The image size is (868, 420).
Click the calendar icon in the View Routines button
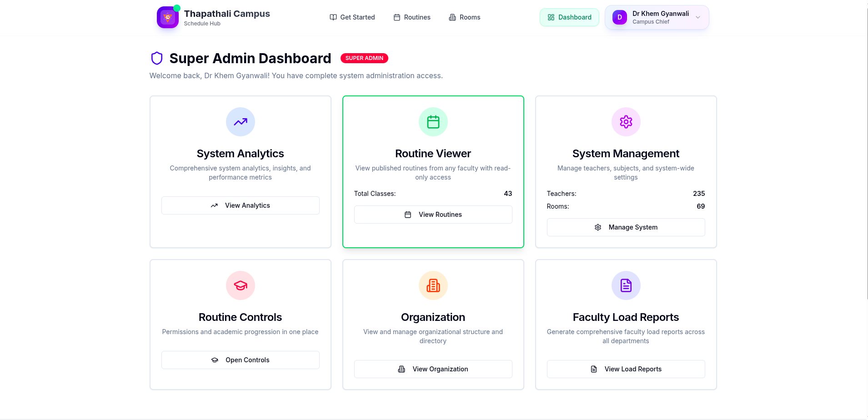tap(408, 215)
